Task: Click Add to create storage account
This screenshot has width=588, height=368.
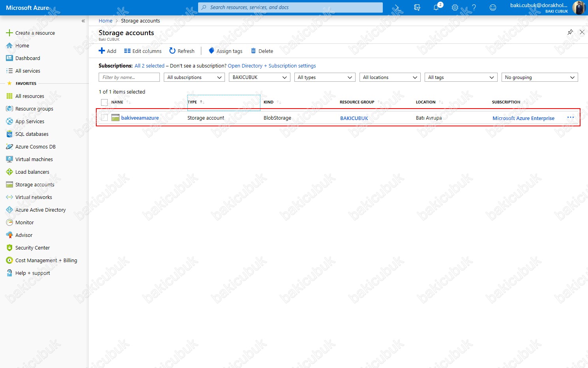Action: [107, 51]
